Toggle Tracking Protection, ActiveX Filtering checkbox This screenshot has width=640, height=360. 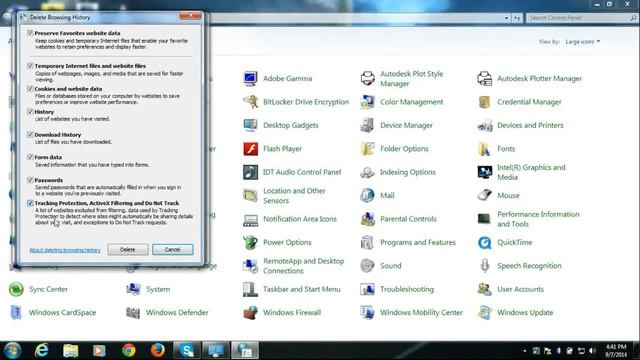pyautogui.click(x=30, y=203)
